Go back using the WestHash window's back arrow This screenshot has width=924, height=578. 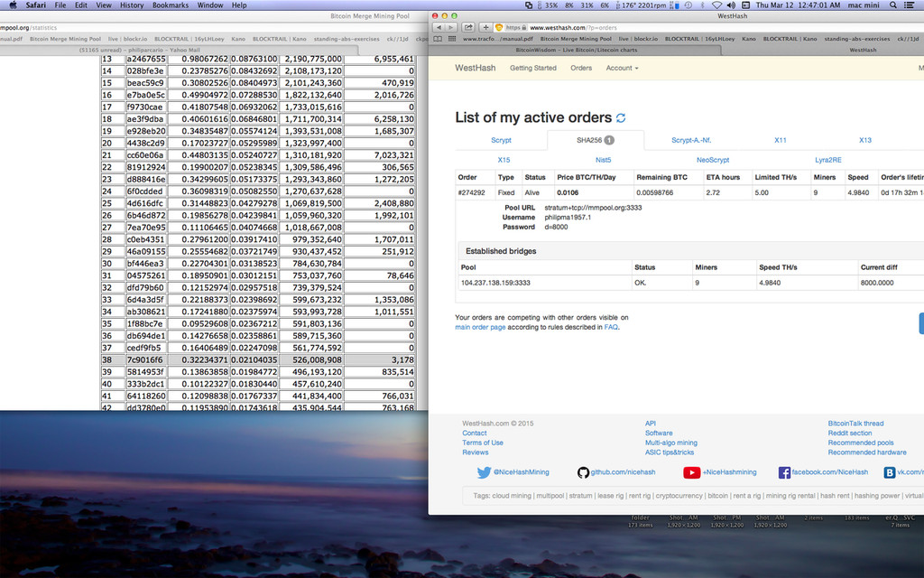439,27
